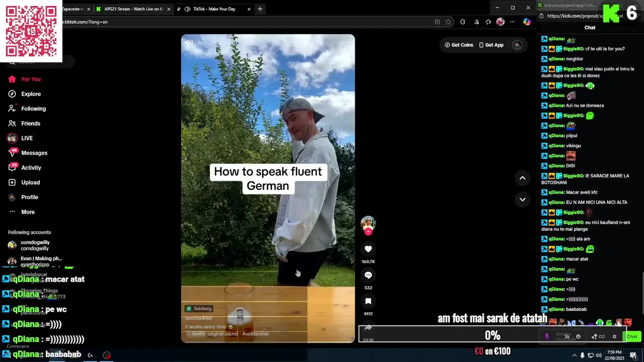Open the Windows notification center

point(633,355)
